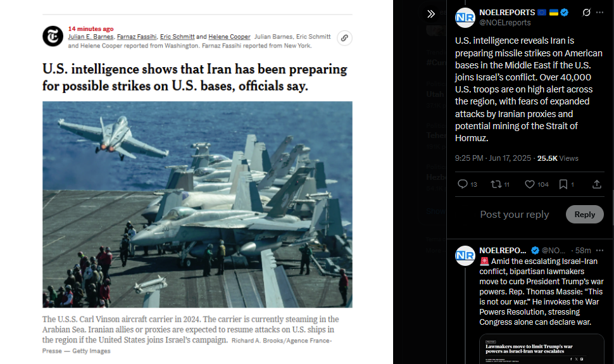Viewport: 614px width, 364px height.
Task: Click the article headline about Iran strikes
Action: (194, 77)
